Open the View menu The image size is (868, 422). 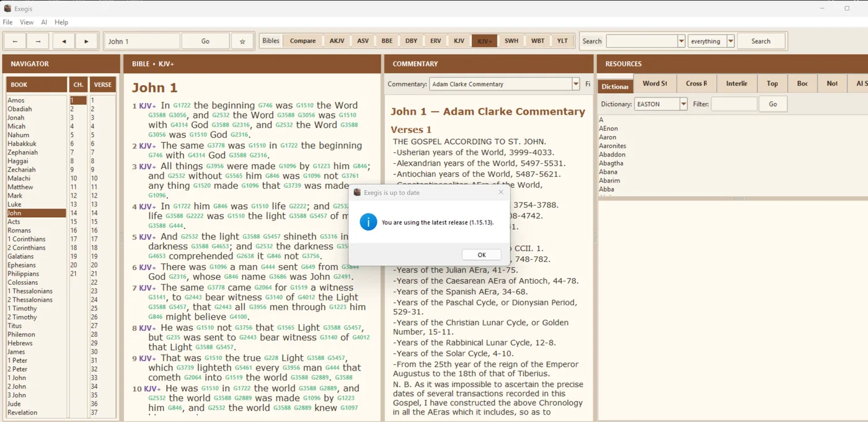coord(27,22)
